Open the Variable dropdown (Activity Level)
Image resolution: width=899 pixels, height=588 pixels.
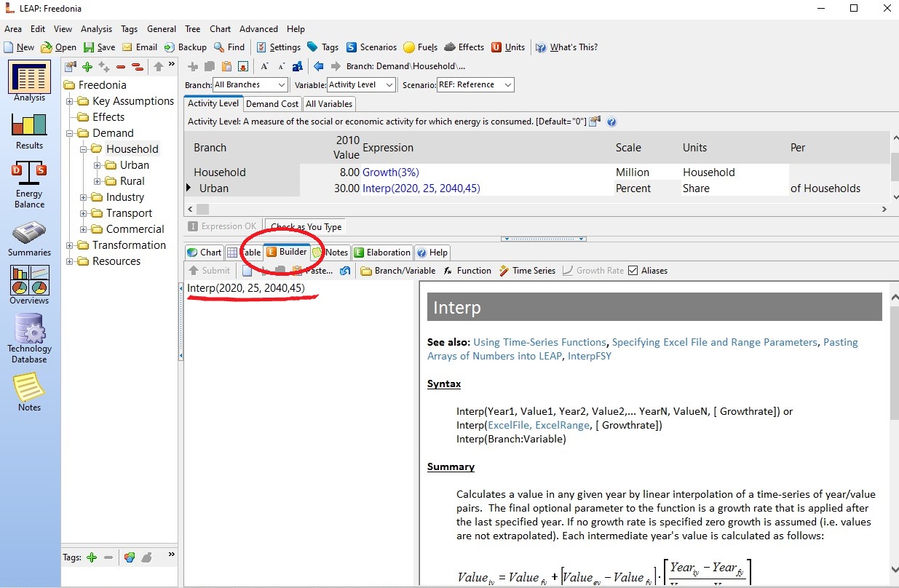360,85
